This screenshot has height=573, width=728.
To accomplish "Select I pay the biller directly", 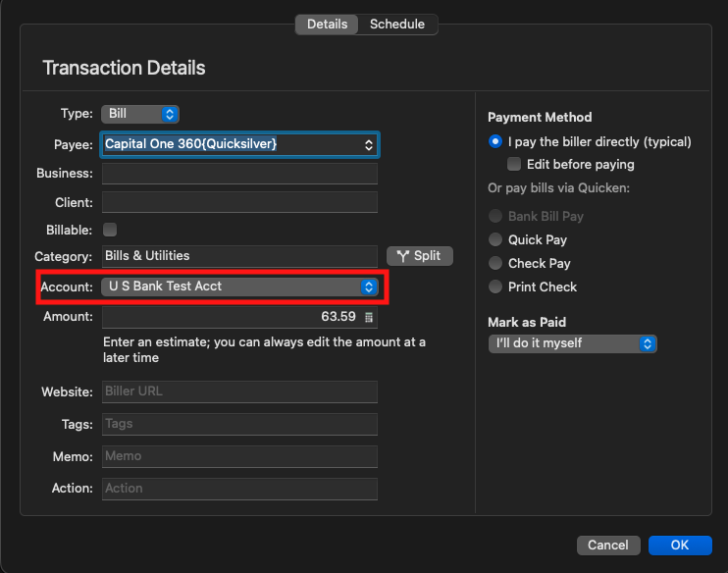I will point(495,141).
